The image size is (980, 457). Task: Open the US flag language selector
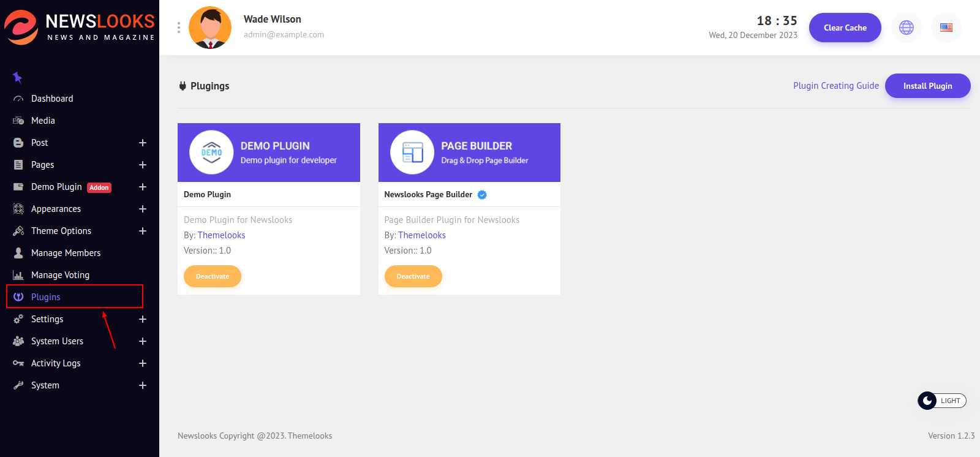(946, 28)
